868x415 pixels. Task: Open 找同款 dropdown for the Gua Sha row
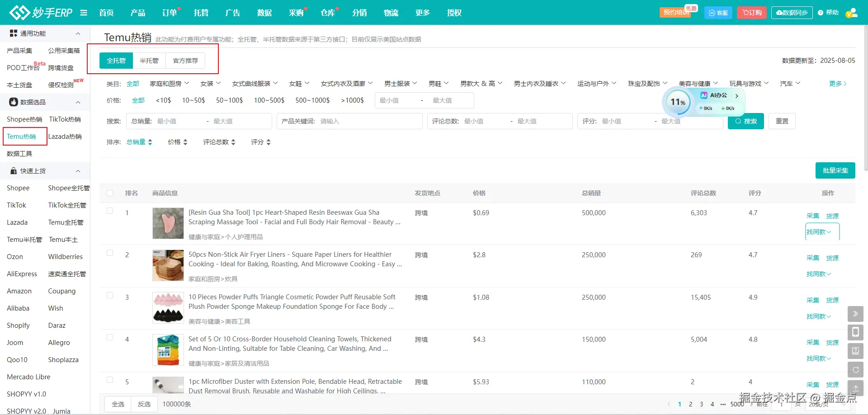[819, 232]
